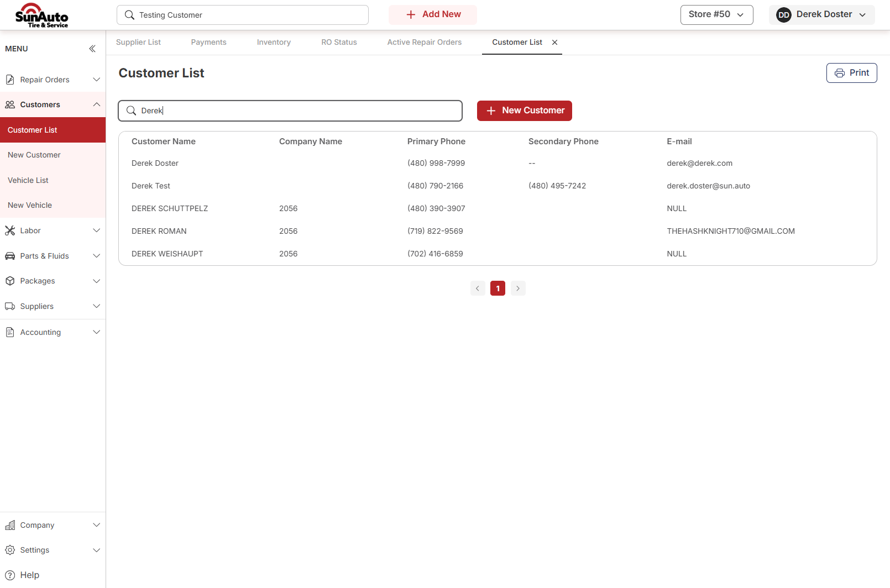Viewport: 890px width, 588px height.
Task: Click the magnifier icon in top search bar
Action: [x=129, y=15]
